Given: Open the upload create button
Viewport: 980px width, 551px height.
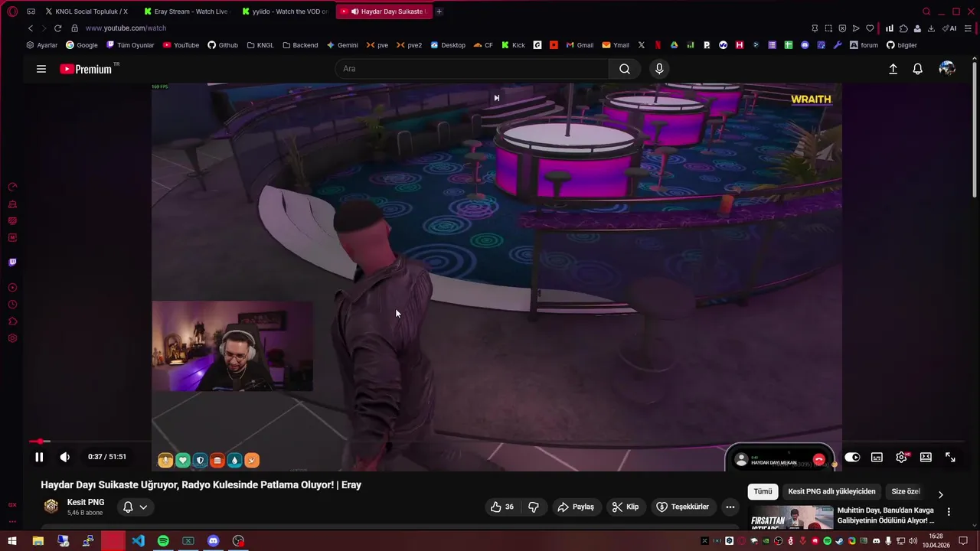Looking at the screenshot, I should pyautogui.click(x=893, y=69).
